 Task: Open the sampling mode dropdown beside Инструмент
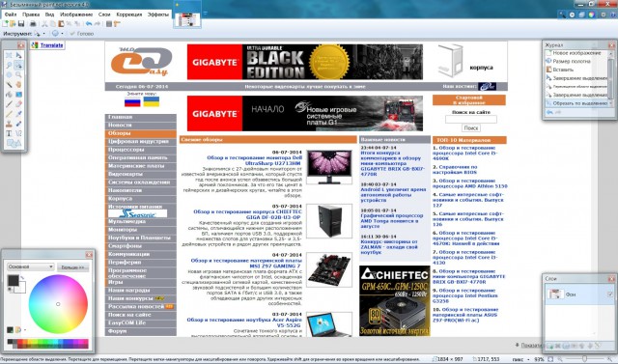58,34
